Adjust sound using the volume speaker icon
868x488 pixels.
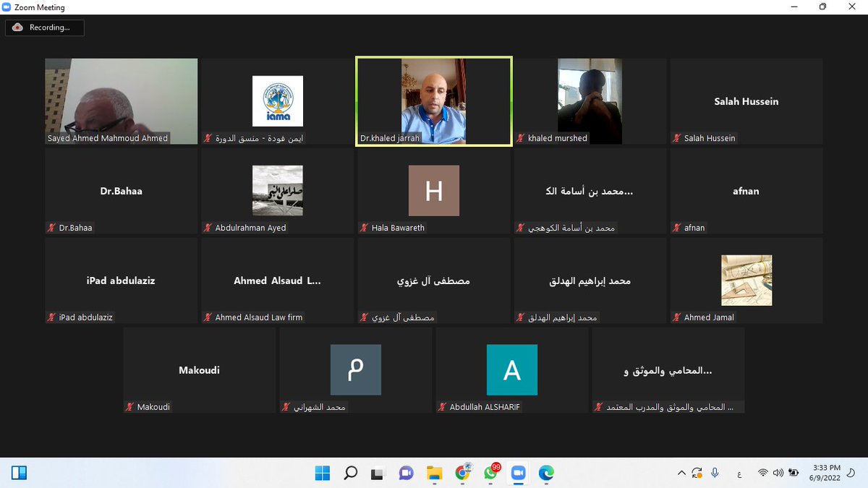[778, 473]
